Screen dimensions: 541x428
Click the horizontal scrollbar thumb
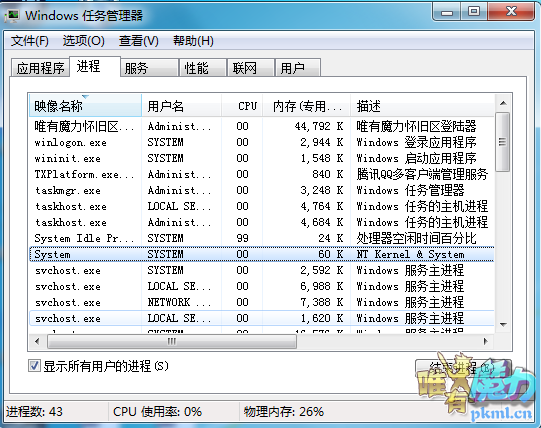point(172,341)
